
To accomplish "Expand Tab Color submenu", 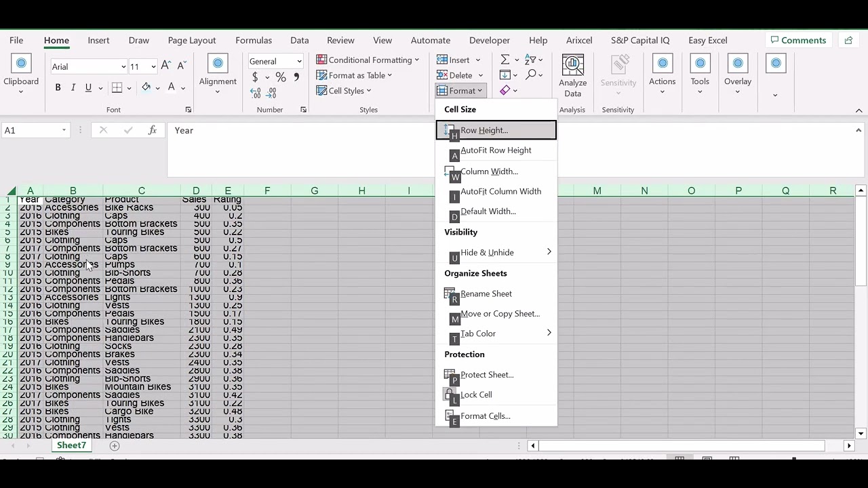I will click(x=496, y=333).
